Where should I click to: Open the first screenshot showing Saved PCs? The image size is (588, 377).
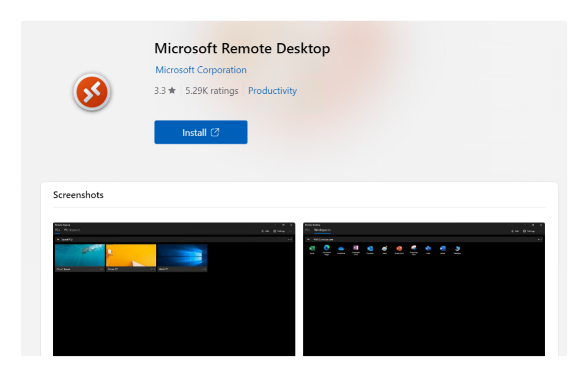pyautogui.click(x=174, y=289)
